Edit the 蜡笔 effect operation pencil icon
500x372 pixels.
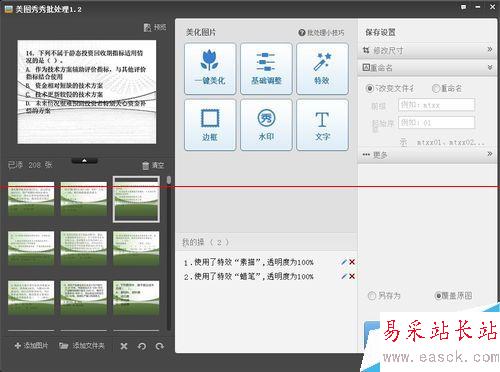(344, 276)
